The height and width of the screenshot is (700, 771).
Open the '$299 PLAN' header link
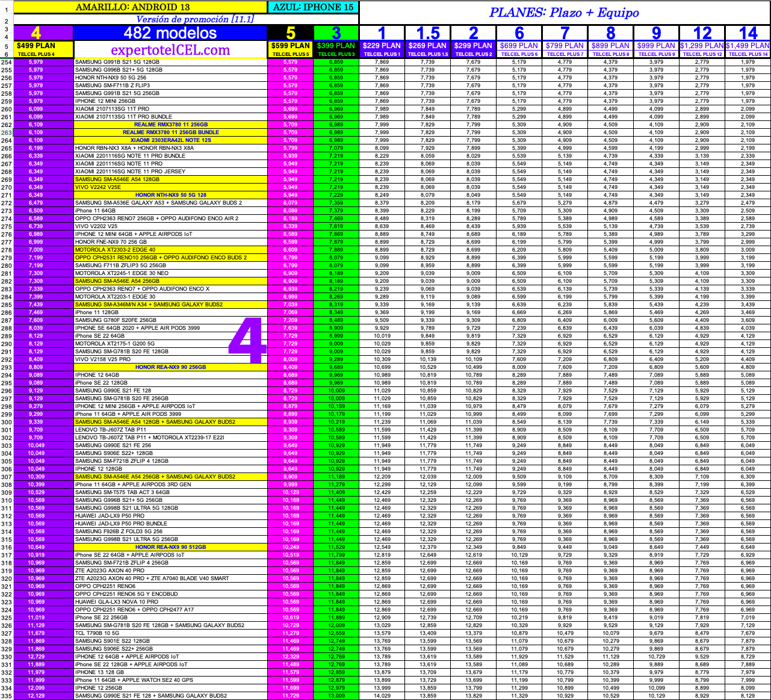[x=474, y=46]
